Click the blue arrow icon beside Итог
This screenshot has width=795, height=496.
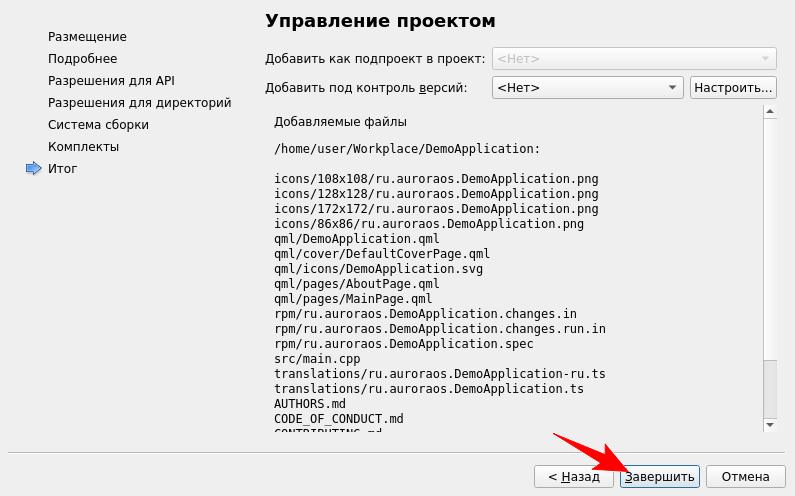click(x=32, y=168)
